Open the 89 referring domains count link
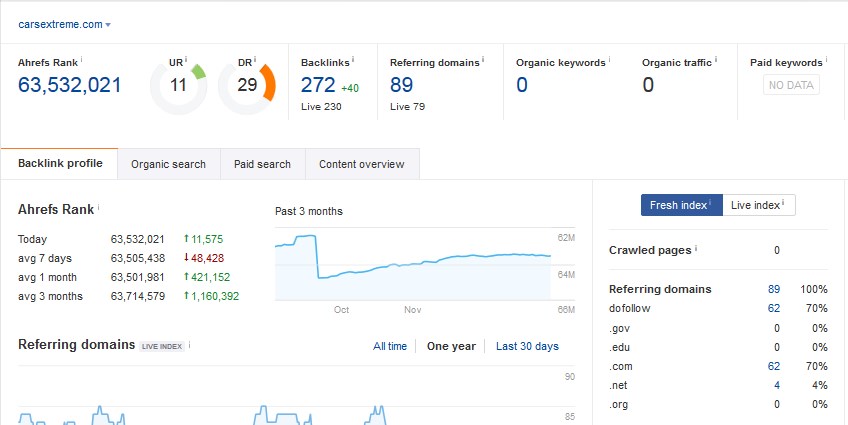Image resolution: width=848 pixels, height=425 pixels. click(401, 85)
